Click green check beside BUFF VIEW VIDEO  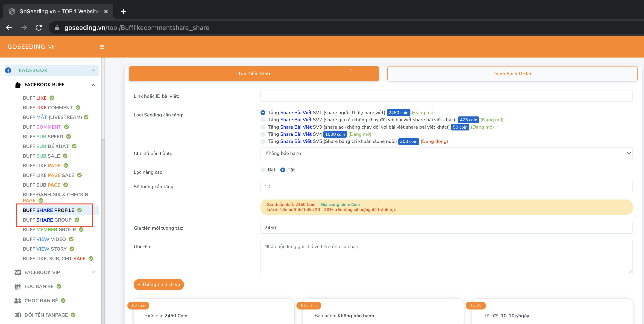[71, 239]
